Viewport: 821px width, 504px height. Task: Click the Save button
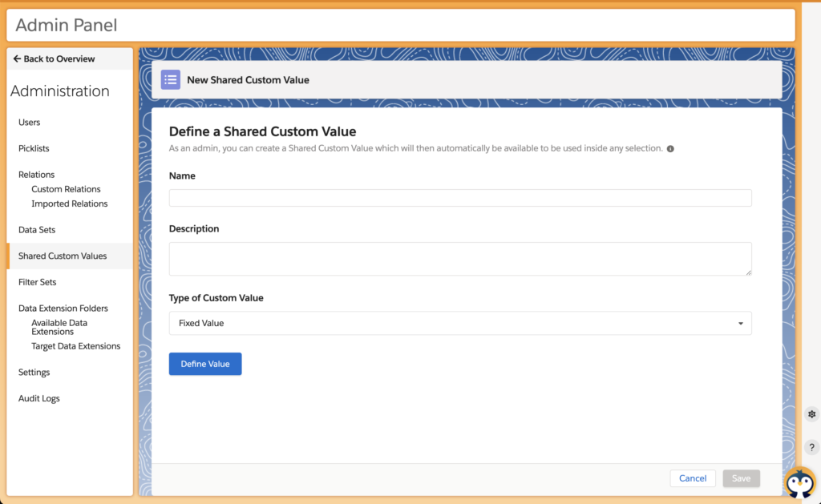click(x=741, y=478)
